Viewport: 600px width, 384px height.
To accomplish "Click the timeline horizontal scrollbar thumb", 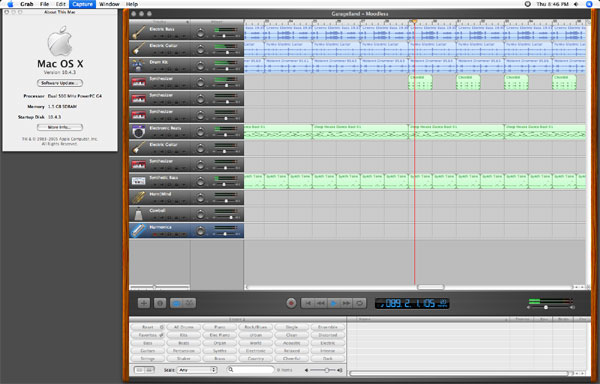I will 431,287.
